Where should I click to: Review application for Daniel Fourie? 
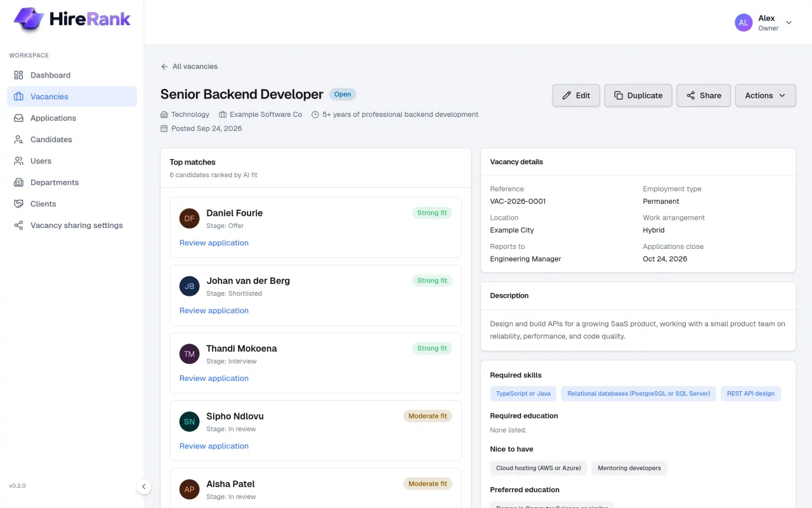[214, 243]
